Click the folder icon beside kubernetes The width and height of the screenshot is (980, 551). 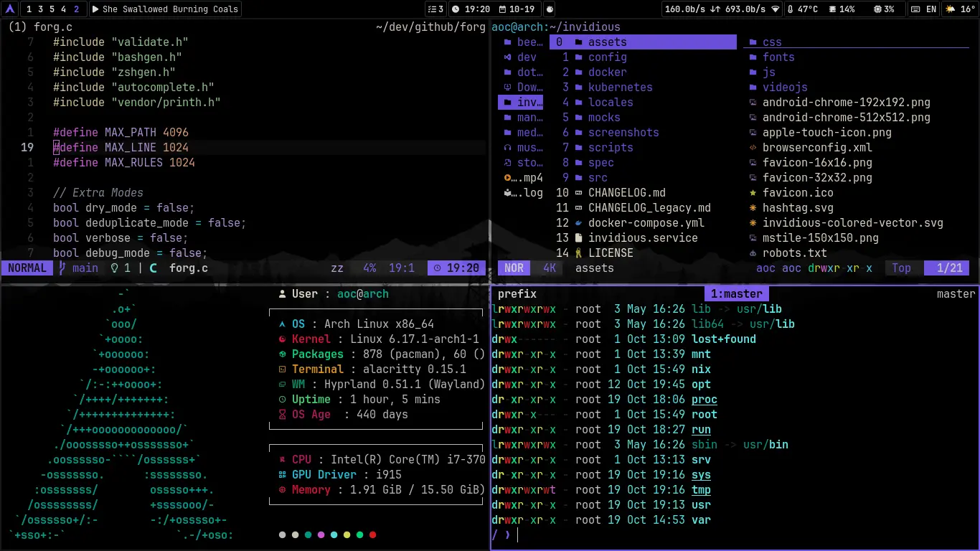point(578,88)
